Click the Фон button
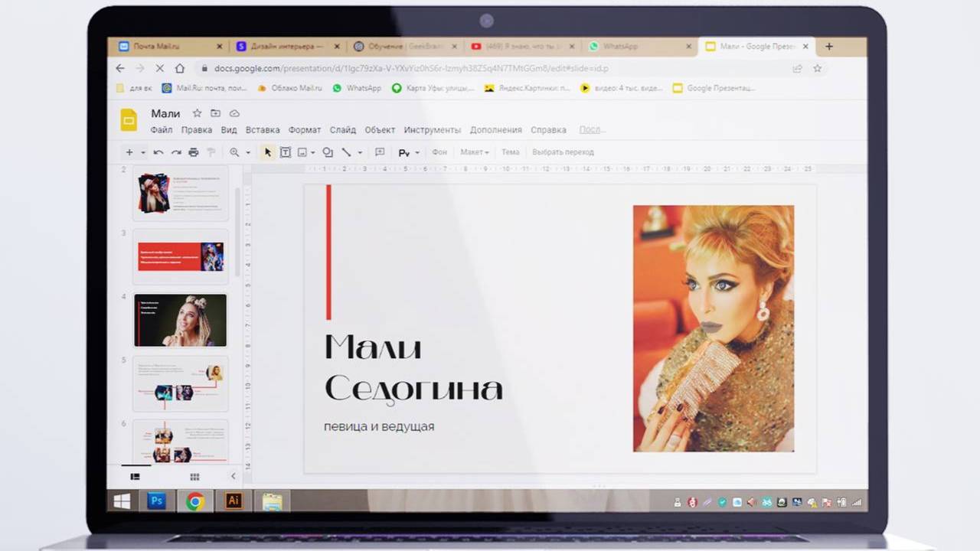 (x=439, y=152)
